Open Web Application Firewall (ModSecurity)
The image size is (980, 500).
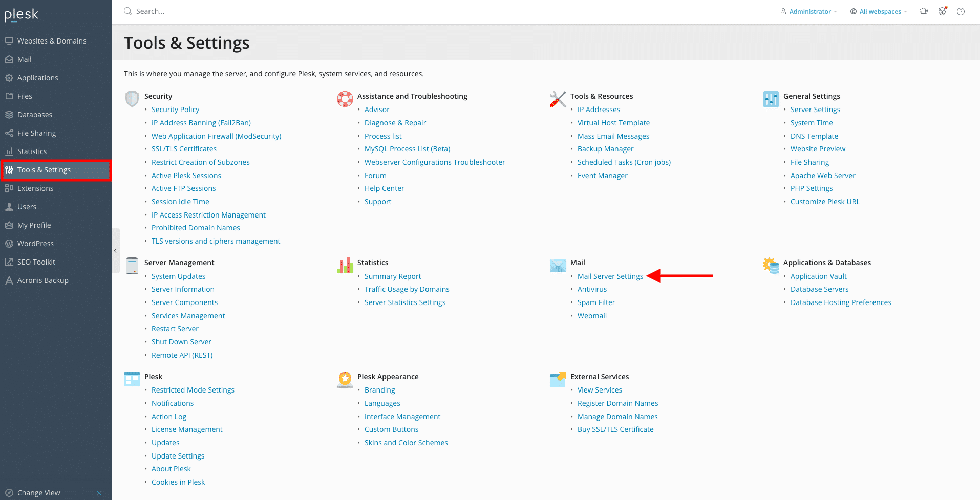(x=217, y=136)
